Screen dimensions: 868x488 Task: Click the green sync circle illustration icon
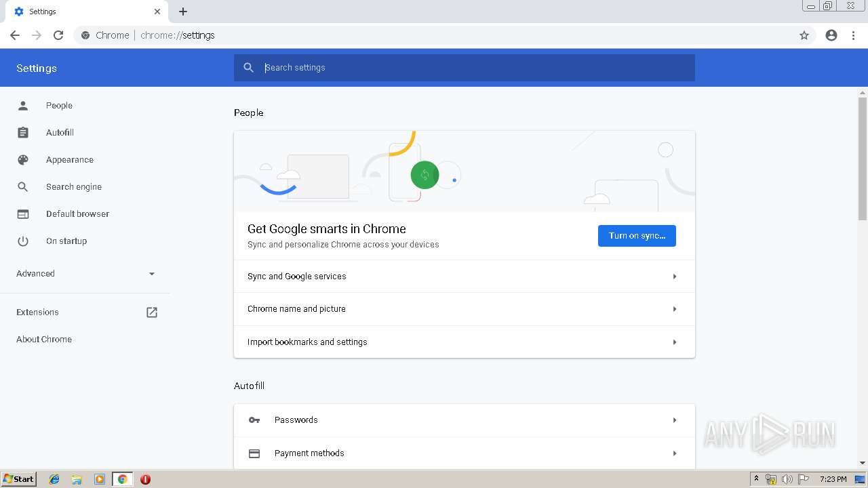(x=425, y=175)
